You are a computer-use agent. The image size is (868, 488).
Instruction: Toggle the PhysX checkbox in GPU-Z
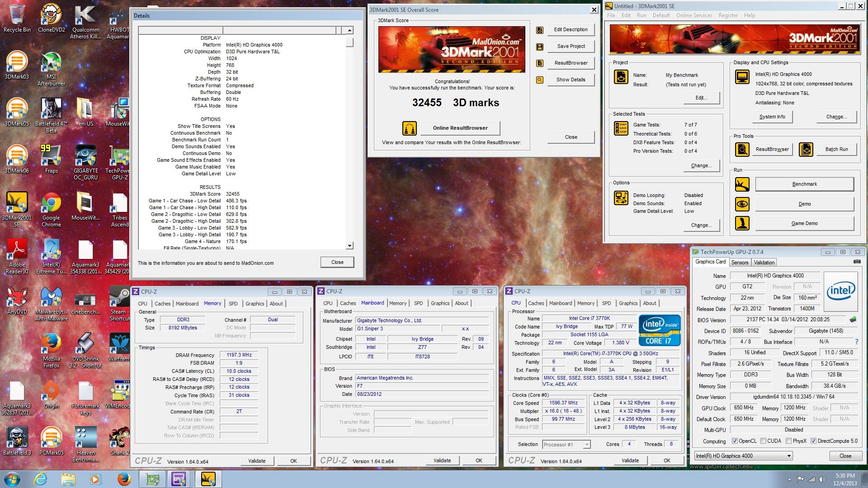click(x=789, y=441)
